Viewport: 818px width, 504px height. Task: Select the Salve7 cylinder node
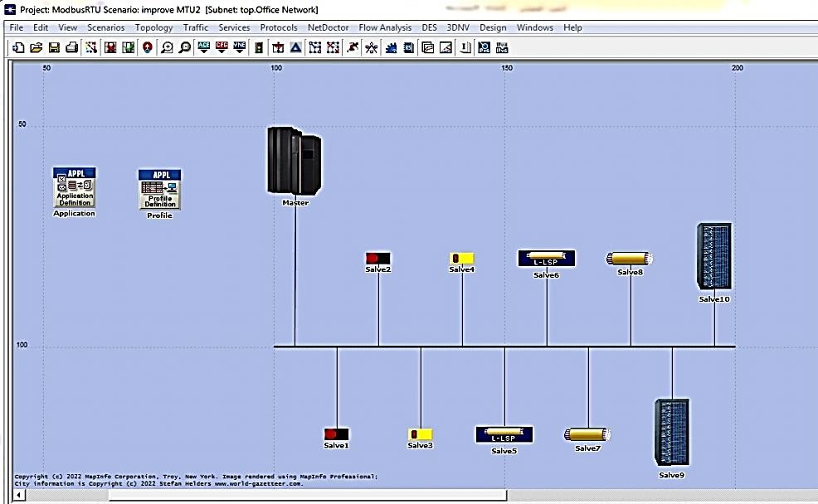point(587,434)
